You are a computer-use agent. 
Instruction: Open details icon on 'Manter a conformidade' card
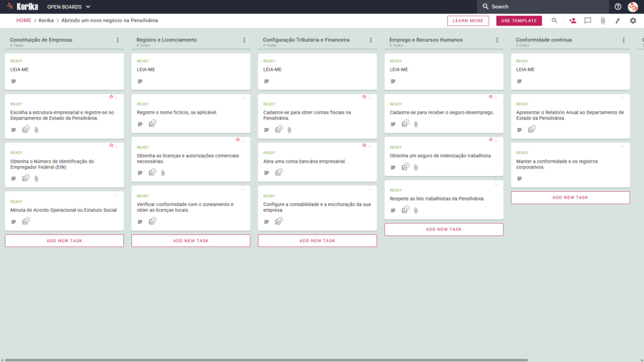pyautogui.click(x=519, y=178)
